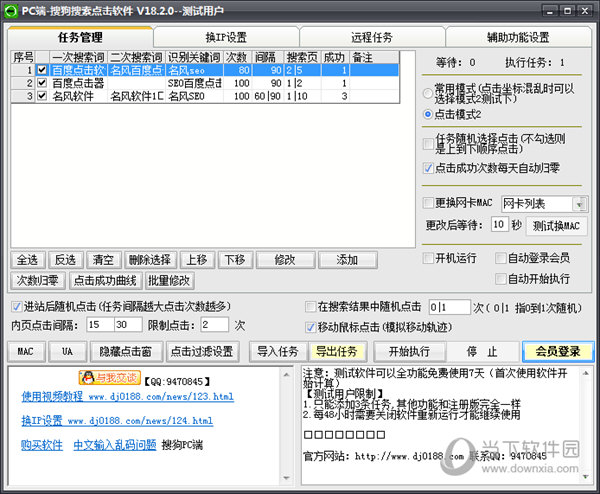Enable 在搜索结果中随机点击 checkbox

point(310,307)
